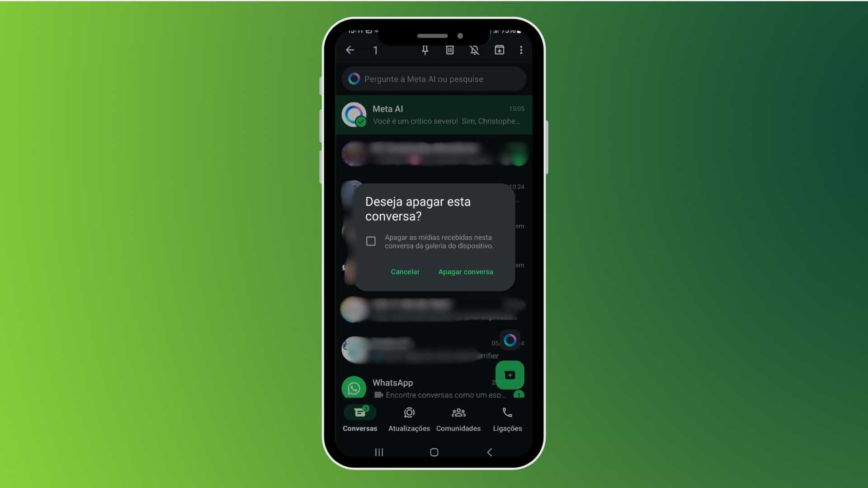Open Comunidades tab

458,418
